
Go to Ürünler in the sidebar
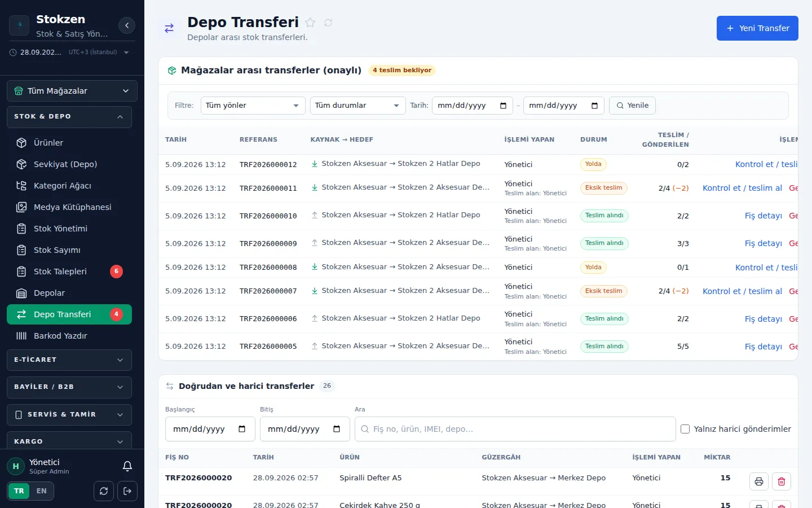(69, 143)
